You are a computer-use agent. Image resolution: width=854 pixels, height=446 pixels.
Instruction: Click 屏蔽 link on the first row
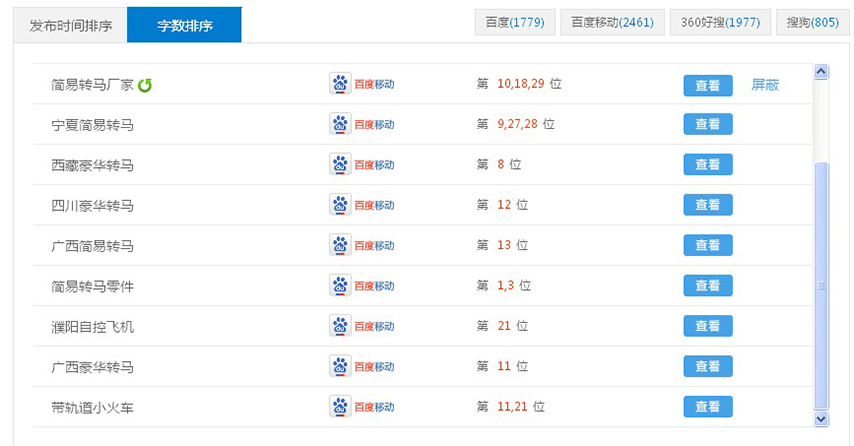coord(765,85)
